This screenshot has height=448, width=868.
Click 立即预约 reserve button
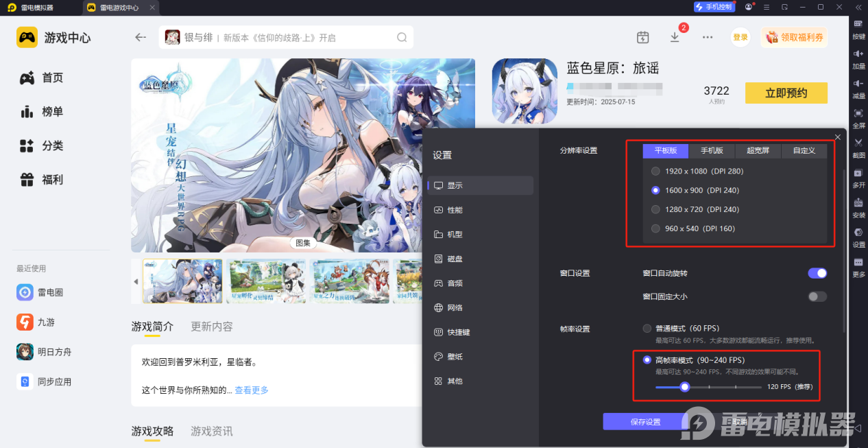point(786,93)
